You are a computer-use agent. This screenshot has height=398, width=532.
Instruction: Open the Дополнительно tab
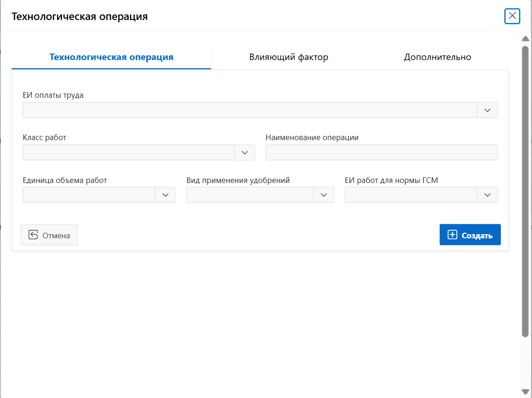coord(437,57)
